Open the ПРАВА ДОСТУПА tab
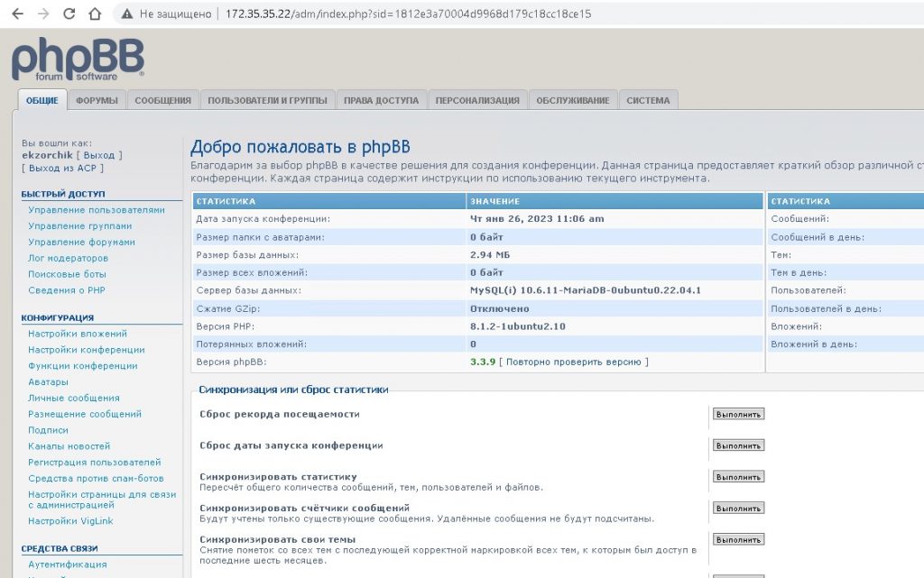The width and height of the screenshot is (924, 578). point(381,101)
